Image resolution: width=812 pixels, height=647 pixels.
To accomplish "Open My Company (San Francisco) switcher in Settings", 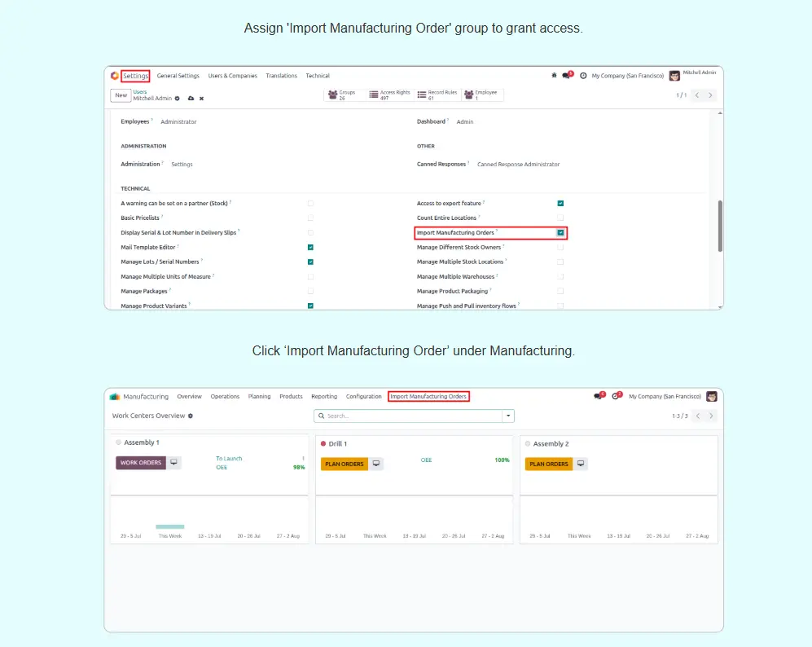I will (627, 76).
